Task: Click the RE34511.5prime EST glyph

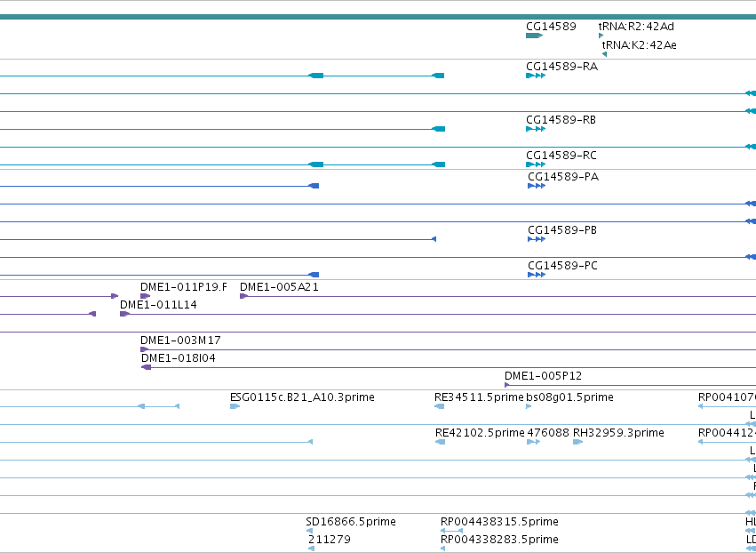Action: point(439,406)
